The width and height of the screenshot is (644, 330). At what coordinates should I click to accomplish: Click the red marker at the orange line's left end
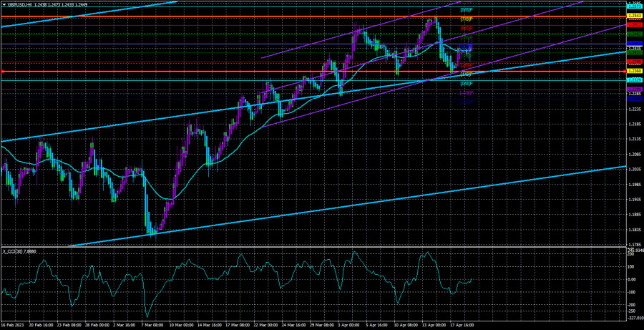[x=3, y=71]
